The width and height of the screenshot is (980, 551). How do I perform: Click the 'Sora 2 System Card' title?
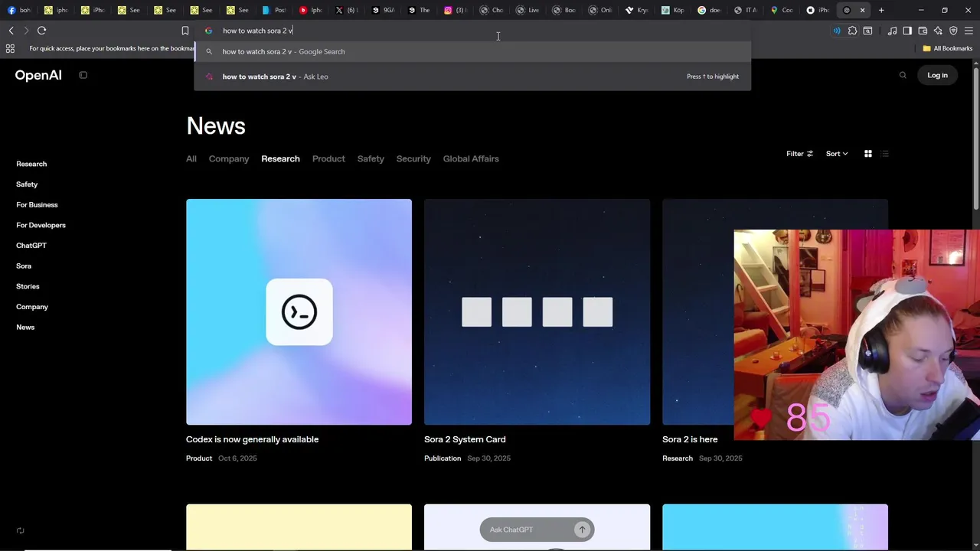[465, 439]
